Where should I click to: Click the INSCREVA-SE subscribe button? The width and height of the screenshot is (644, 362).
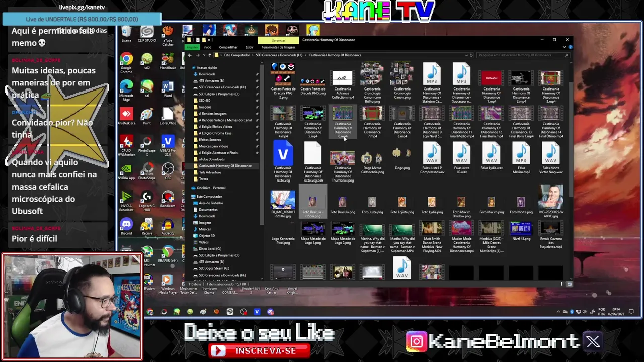tap(259, 350)
